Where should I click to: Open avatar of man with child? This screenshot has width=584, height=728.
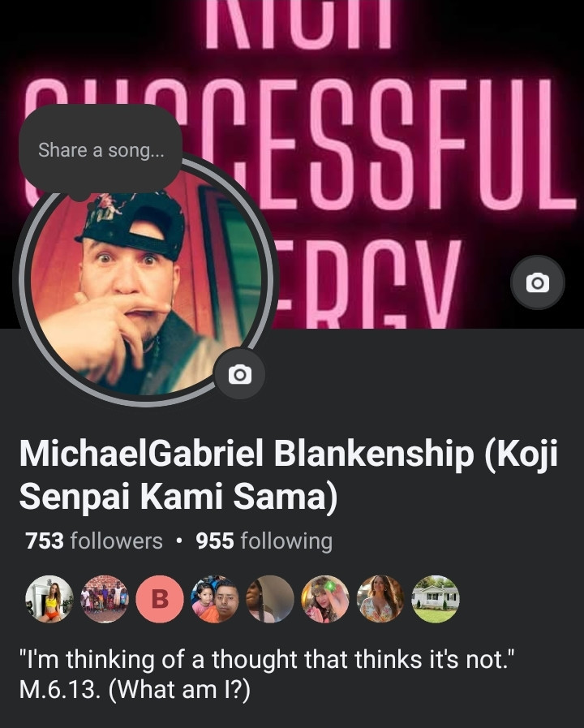coord(215,599)
